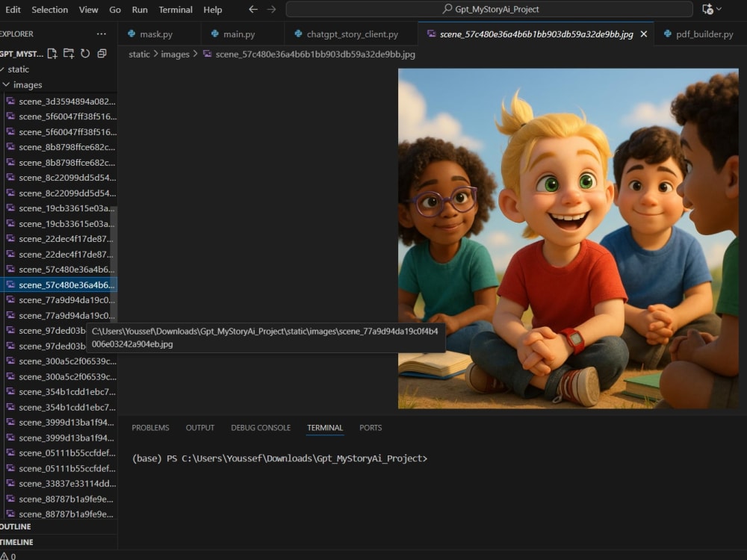Open the Copilot chat icon

click(707, 9)
